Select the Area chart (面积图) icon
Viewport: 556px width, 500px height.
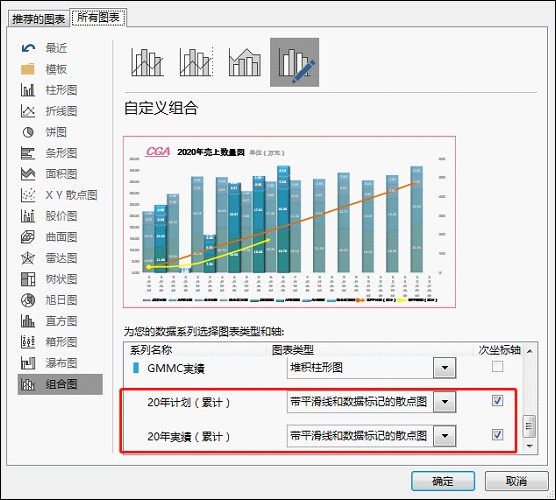coord(28,174)
